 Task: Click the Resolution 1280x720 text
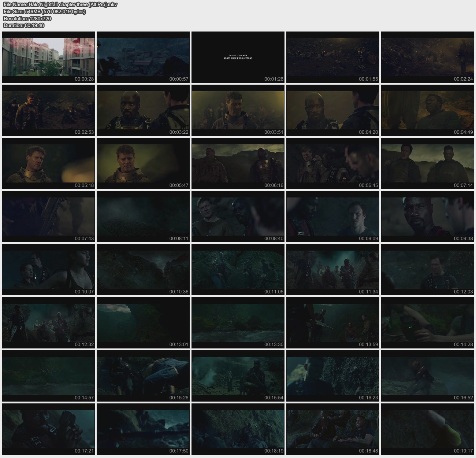[x=27, y=18]
